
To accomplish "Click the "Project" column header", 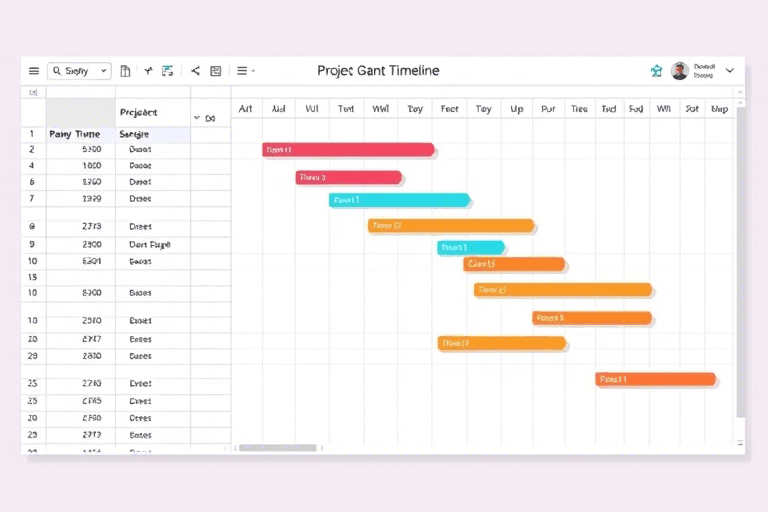I will 139,112.
